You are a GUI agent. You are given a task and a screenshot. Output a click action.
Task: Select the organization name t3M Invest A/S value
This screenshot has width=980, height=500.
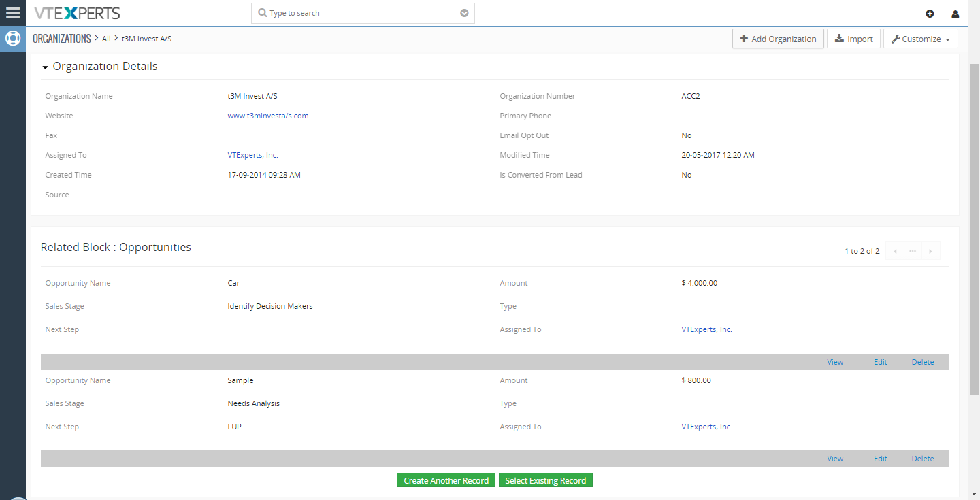252,96
